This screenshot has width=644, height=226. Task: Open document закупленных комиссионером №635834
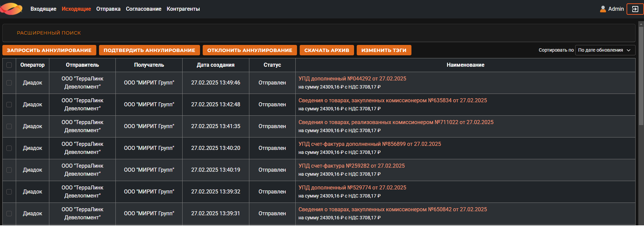click(x=393, y=100)
